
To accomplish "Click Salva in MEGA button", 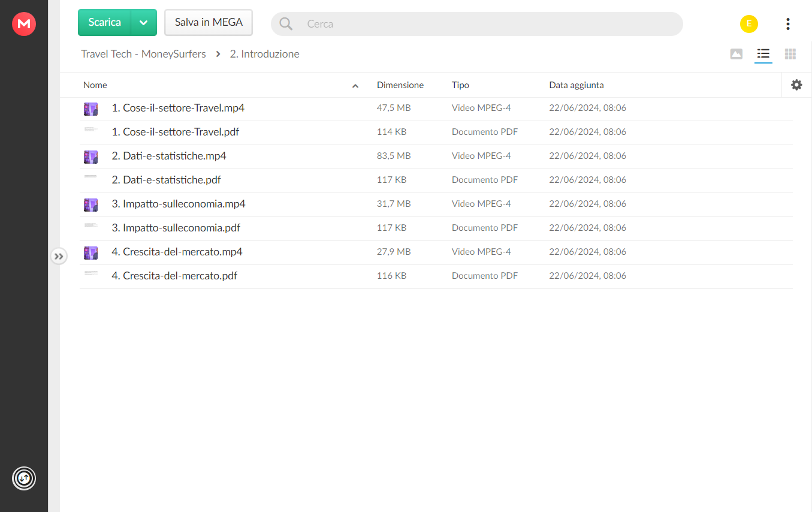I will coord(209,23).
